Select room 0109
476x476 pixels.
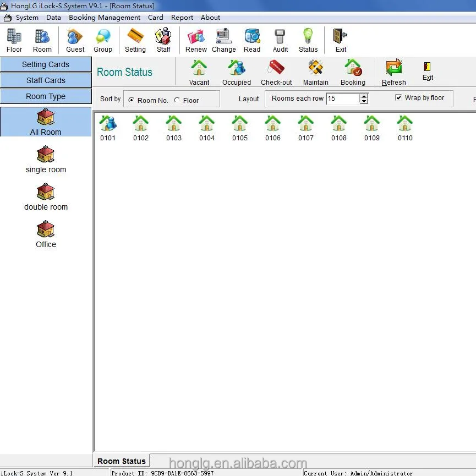(372, 128)
